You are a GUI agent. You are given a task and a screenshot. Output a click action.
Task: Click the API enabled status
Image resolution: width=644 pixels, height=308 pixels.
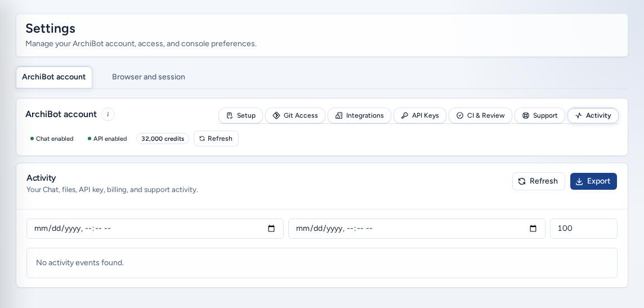point(107,139)
